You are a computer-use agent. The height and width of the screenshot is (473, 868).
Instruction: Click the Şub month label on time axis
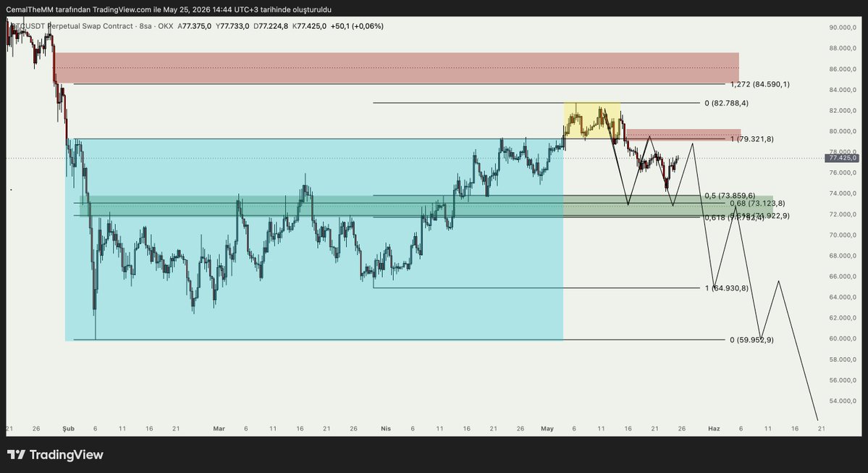68,429
